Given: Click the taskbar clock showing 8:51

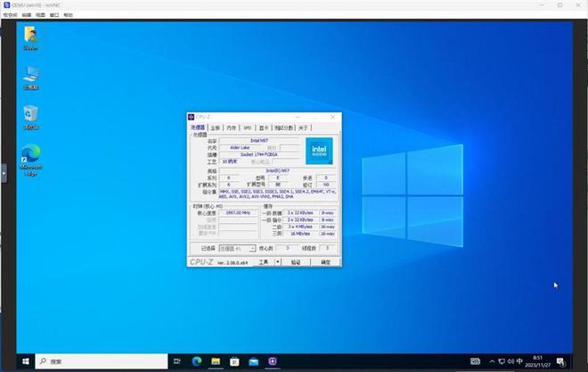Looking at the screenshot, I should pos(538,361).
